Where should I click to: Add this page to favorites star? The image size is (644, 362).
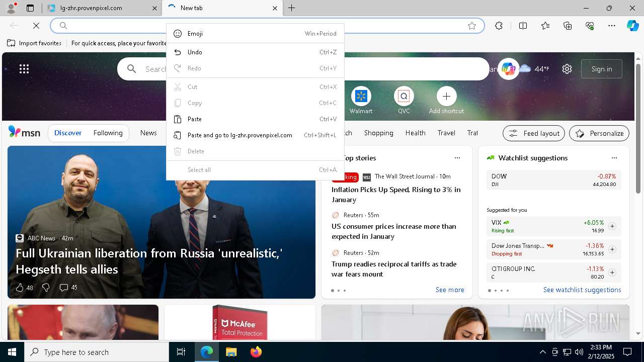(472, 26)
